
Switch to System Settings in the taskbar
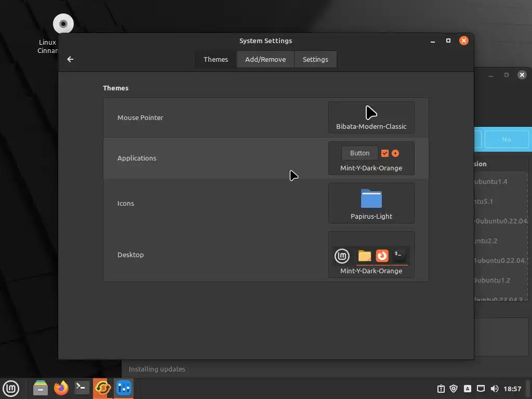124,388
